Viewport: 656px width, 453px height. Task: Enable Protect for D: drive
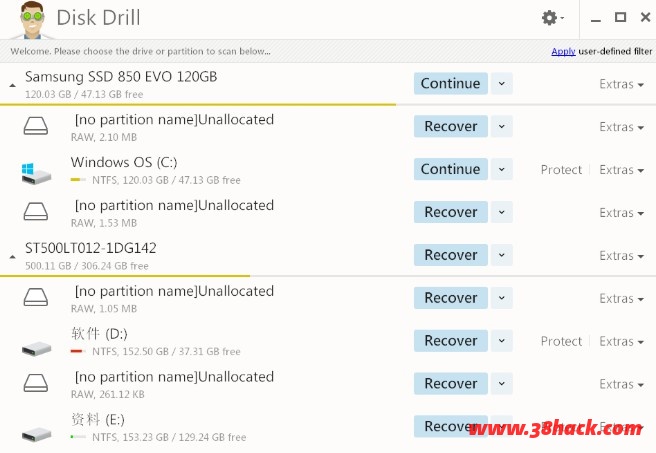click(561, 341)
